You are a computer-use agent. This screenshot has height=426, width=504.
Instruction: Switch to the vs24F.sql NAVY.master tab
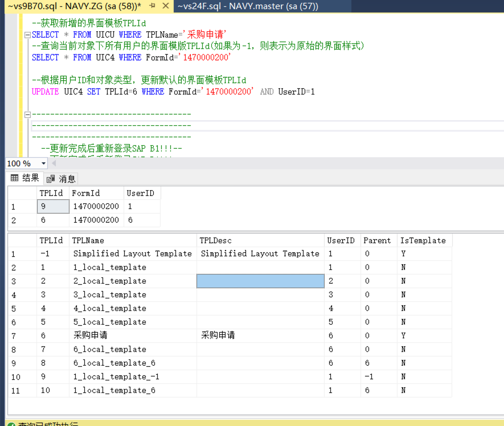[x=248, y=6]
